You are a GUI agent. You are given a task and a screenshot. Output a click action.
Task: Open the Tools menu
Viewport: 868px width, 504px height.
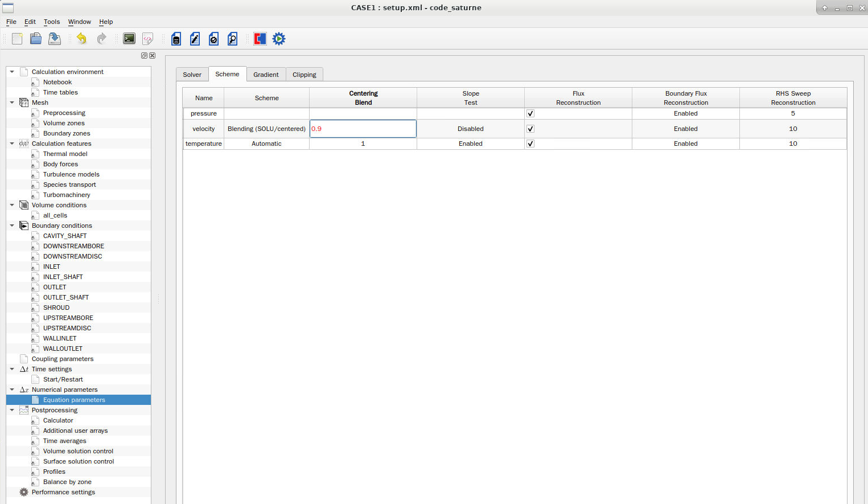tap(51, 22)
